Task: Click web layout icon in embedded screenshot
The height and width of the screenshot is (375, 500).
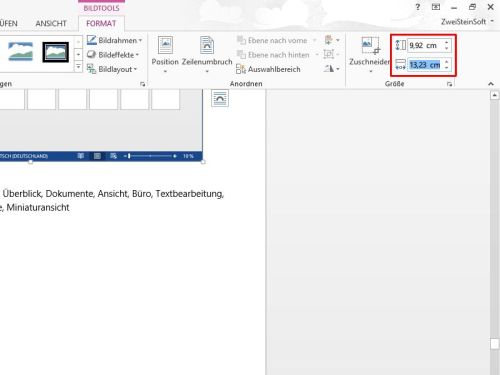Action: pyautogui.click(x=113, y=156)
